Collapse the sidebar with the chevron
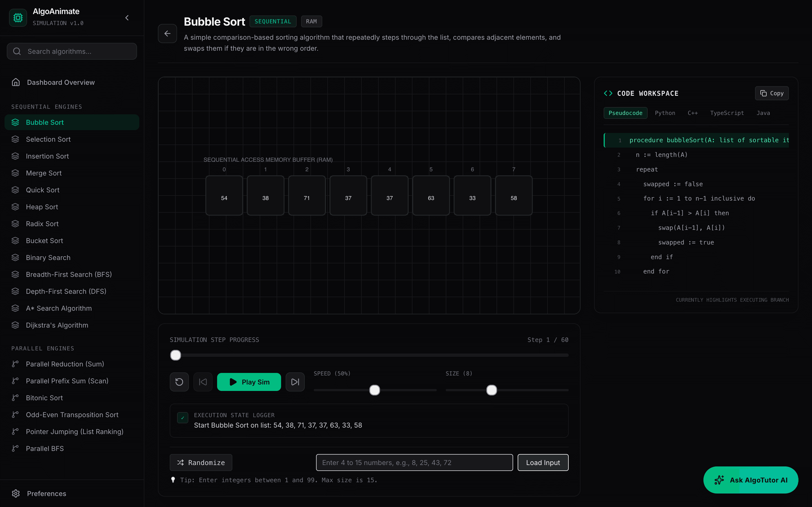Viewport: 812px width, 507px height. [127, 18]
